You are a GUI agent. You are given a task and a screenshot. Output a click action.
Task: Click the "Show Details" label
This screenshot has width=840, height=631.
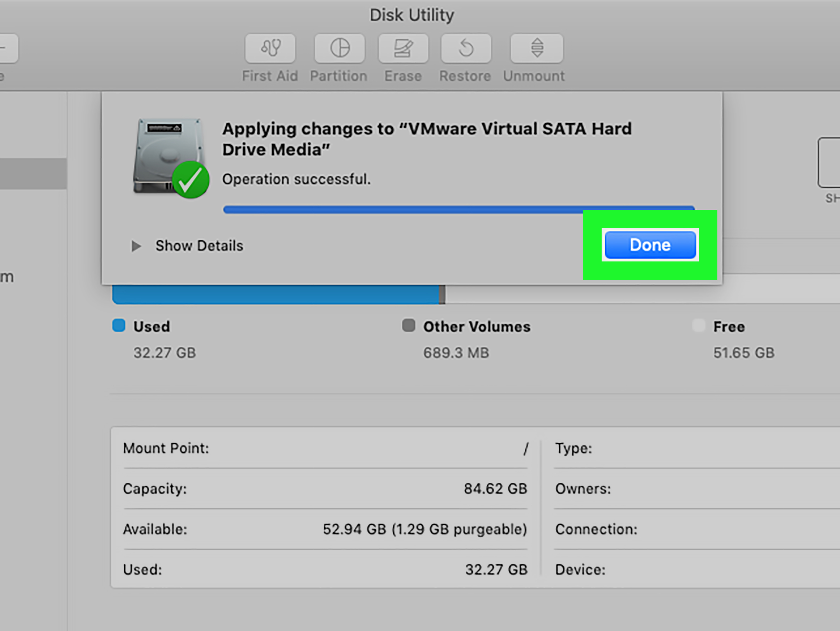[199, 246]
